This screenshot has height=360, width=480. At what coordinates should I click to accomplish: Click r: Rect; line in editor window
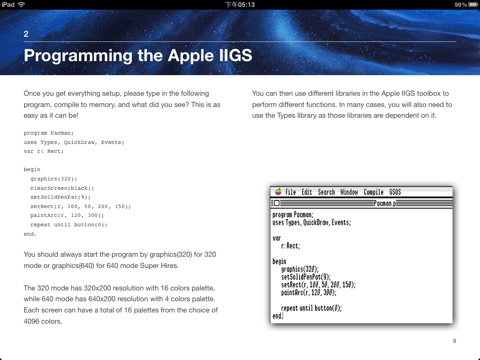pos(290,246)
